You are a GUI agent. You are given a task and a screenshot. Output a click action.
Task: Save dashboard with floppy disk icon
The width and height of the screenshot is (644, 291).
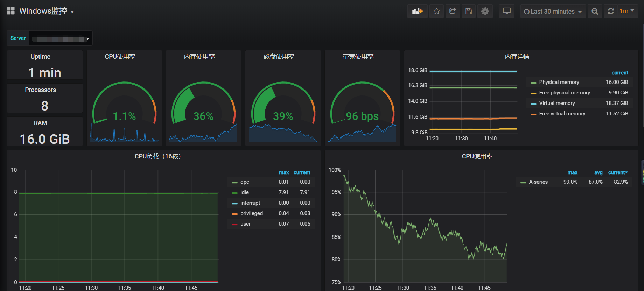pyautogui.click(x=469, y=11)
